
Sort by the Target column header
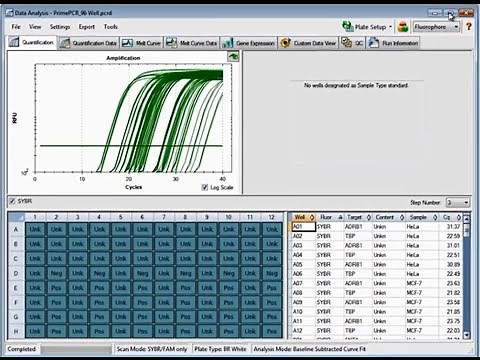point(358,217)
